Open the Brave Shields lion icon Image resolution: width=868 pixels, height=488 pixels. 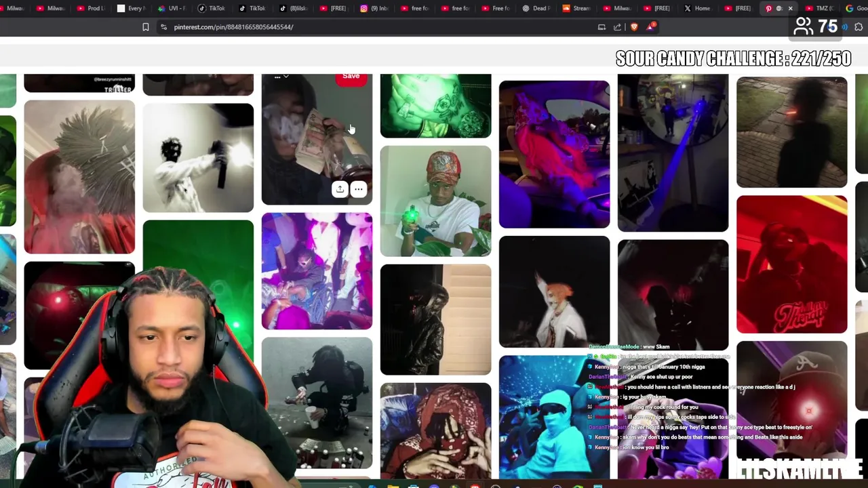point(634,27)
